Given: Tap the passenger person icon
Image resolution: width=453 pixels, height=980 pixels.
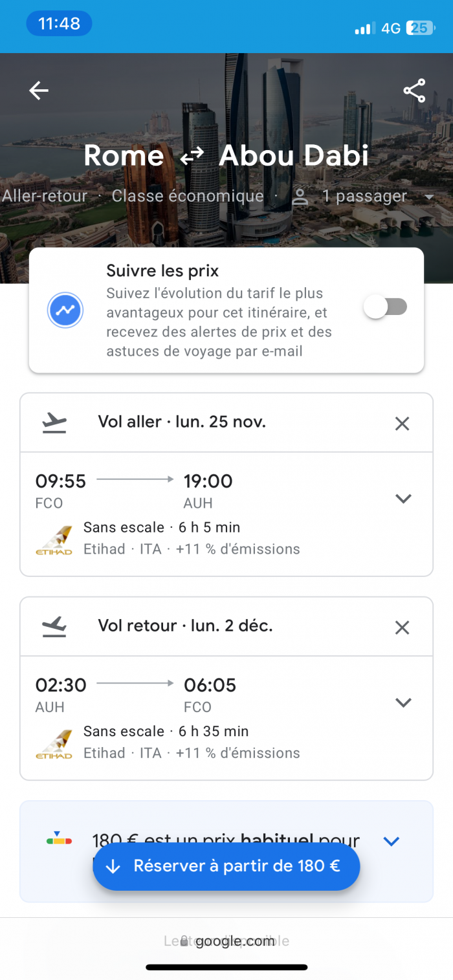Looking at the screenshot, I should (300, 197).
